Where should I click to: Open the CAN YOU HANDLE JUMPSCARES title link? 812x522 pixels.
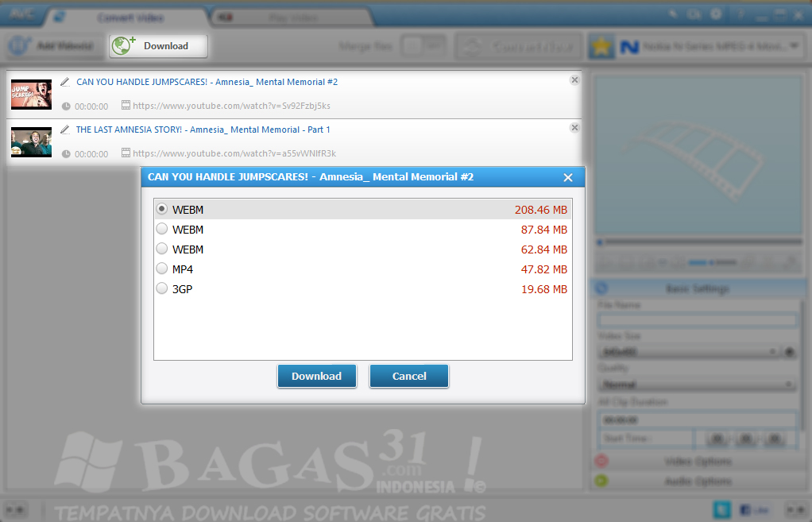(x=207, y=82)
